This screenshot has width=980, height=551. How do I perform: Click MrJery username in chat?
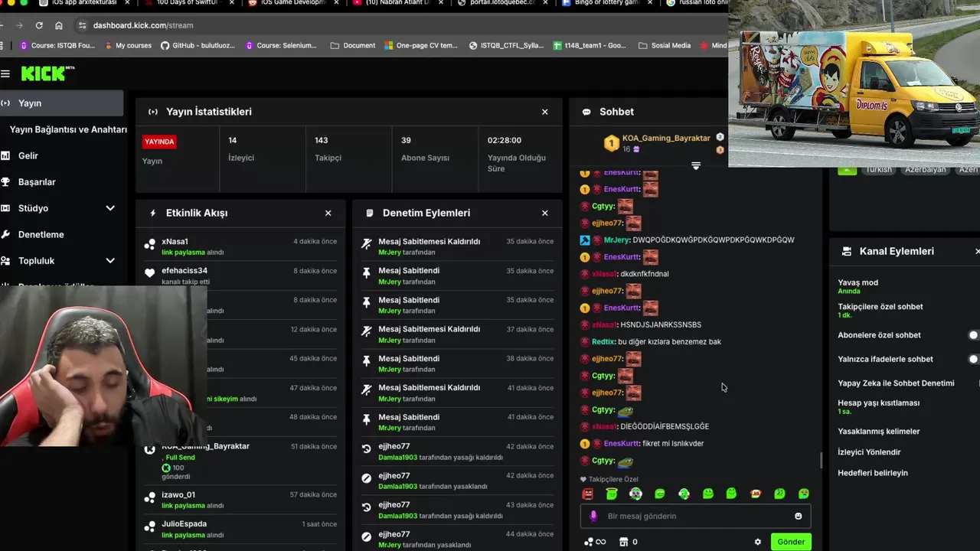coord(616,240)
